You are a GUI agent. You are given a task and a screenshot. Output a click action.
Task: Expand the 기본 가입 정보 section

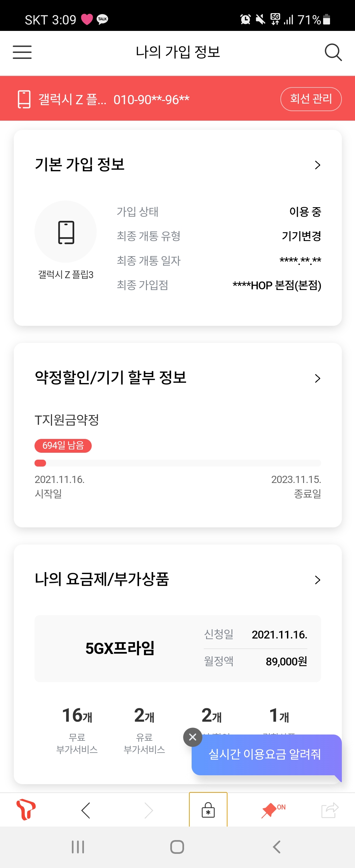[317, 165]
